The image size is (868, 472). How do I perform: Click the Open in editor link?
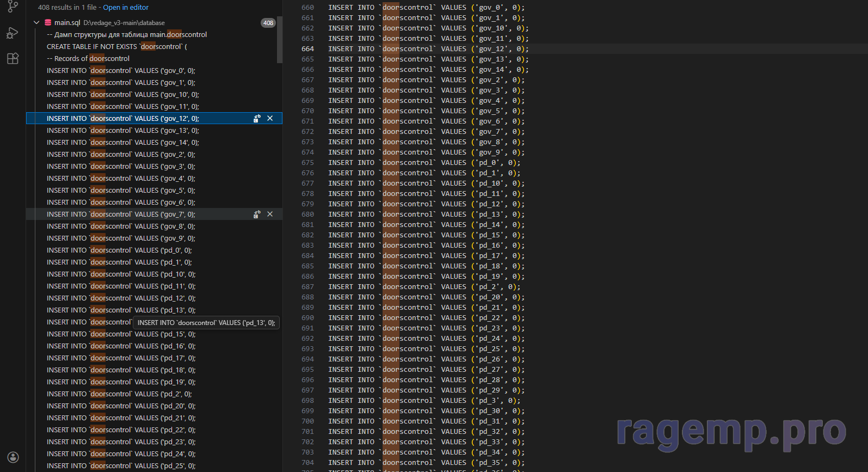point(126,8)
